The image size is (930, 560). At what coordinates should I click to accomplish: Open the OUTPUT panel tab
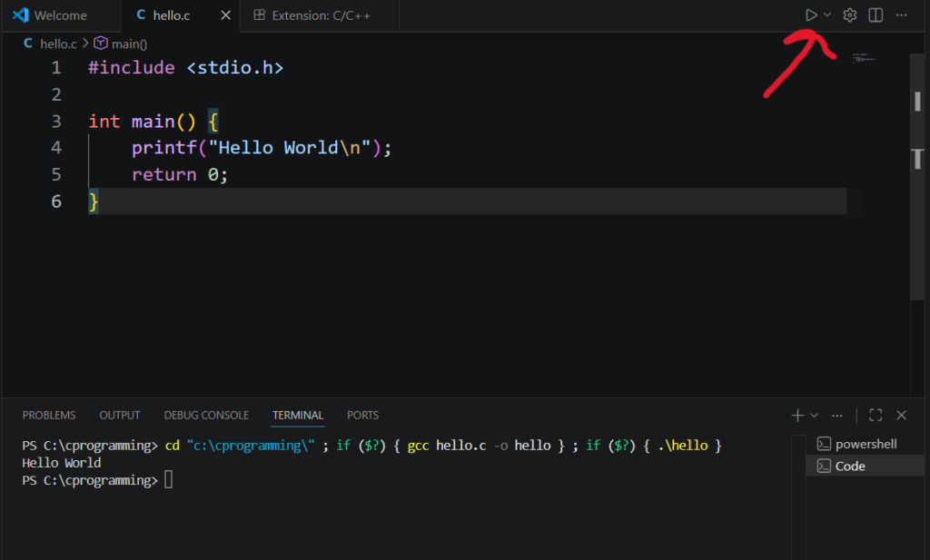click(x=120, y=415)
